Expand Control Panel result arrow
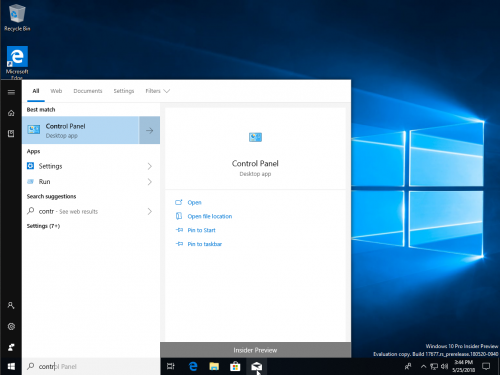The width and height of the screenshot is (500, 375). [150, 130]
